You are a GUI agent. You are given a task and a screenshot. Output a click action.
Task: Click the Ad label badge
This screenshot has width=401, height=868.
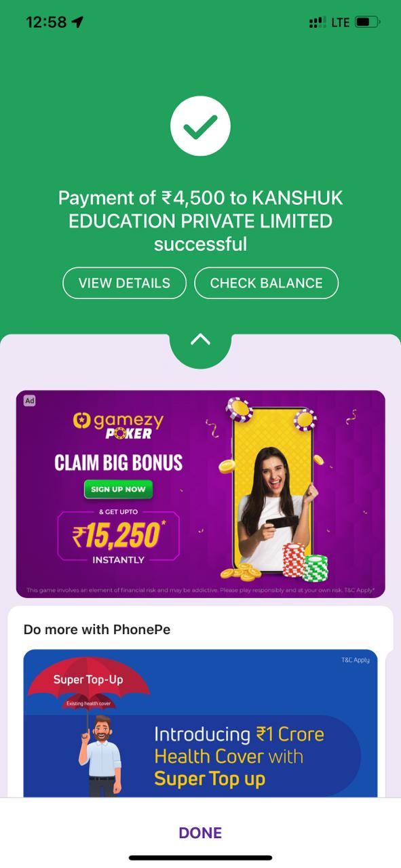pos(29,401)
